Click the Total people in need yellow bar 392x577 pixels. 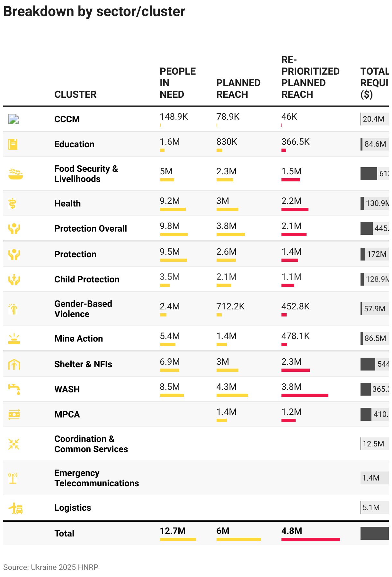(178, 539)
